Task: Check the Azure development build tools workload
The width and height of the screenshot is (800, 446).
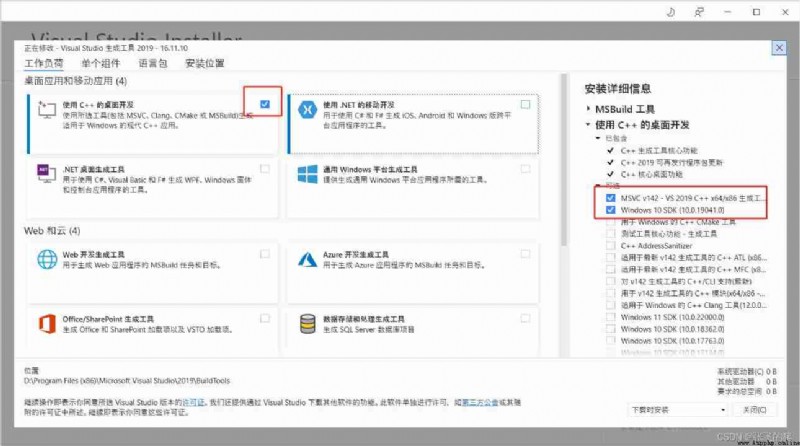Action: pyautogui.click(x=525, y=254)
